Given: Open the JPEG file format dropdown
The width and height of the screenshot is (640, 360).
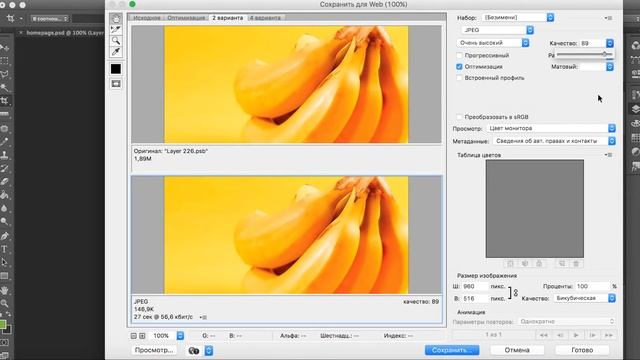Looking at the screenshot, I should [498, 30].
